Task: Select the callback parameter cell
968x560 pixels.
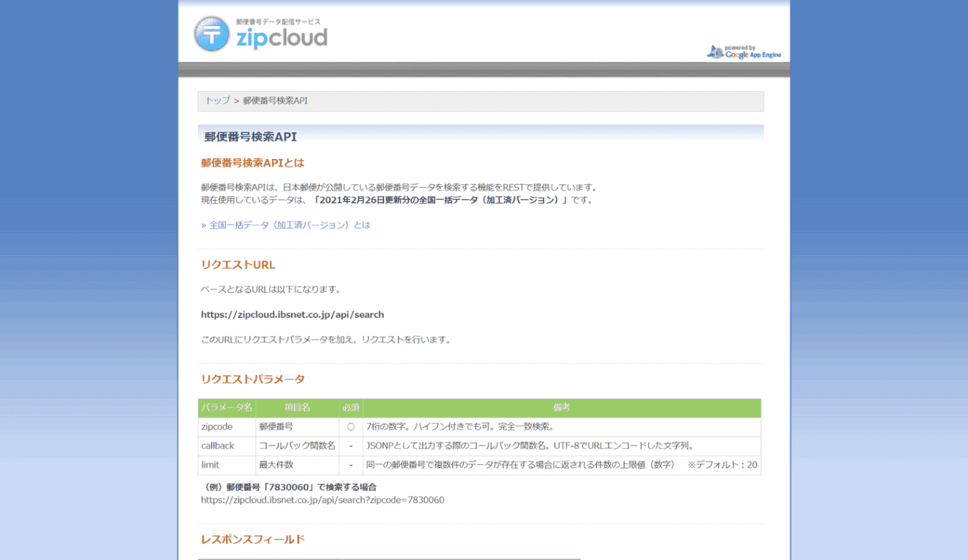Action: coord(227,446)
